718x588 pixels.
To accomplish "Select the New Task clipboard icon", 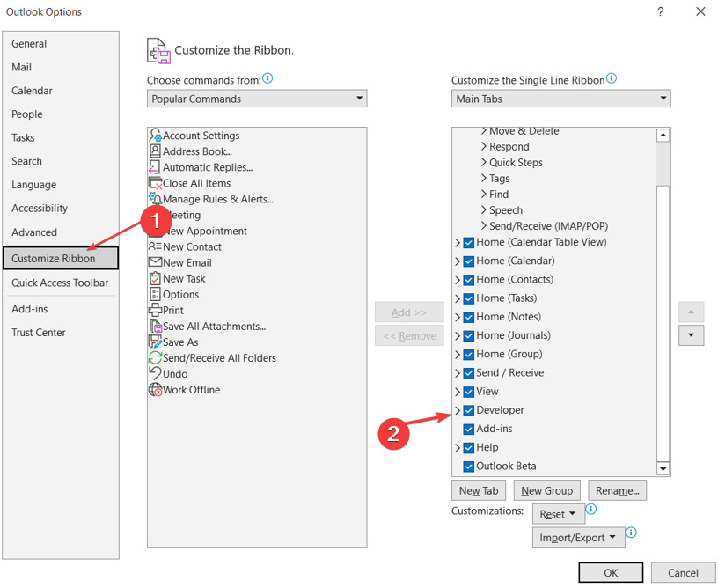I will click(x=155, y=278).
